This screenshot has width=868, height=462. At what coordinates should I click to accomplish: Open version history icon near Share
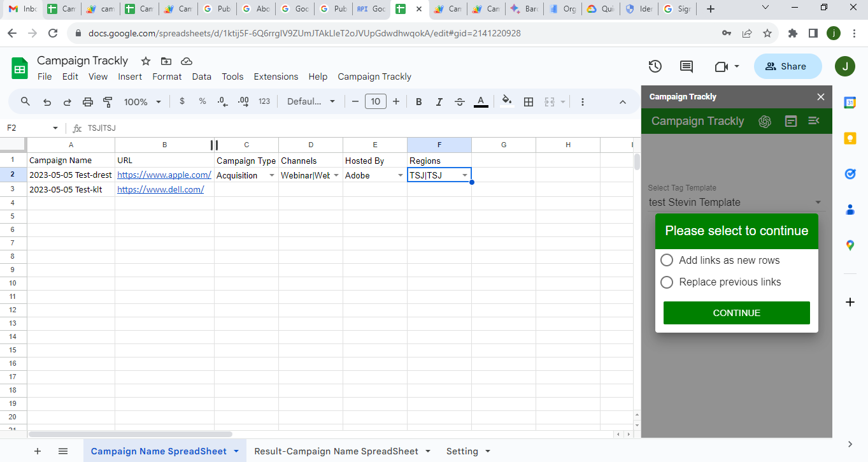coord(655,66)
